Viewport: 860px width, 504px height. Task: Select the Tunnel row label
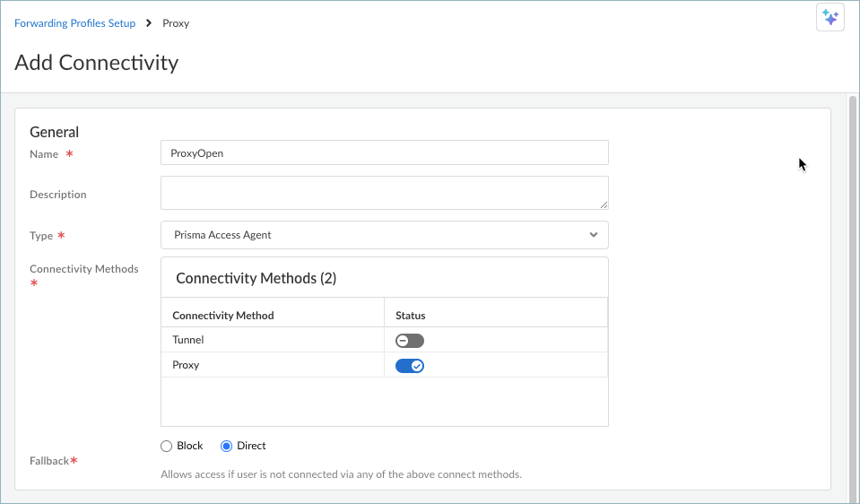coord(187,340)
